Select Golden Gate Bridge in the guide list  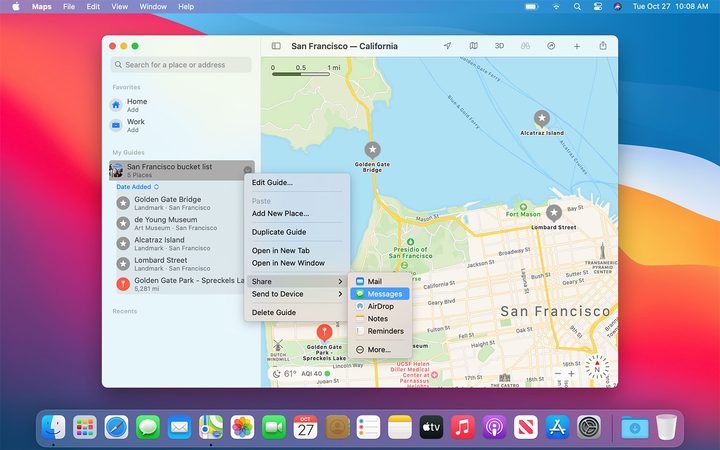180,203
